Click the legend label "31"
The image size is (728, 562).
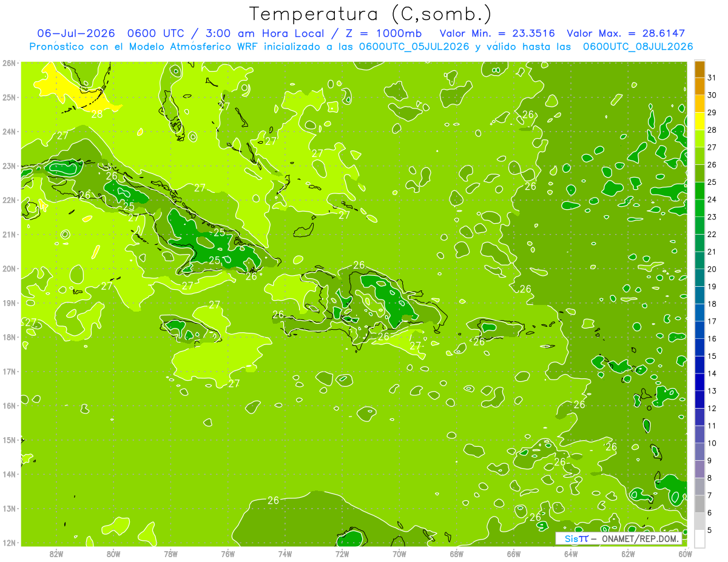[x=712, y=78]
